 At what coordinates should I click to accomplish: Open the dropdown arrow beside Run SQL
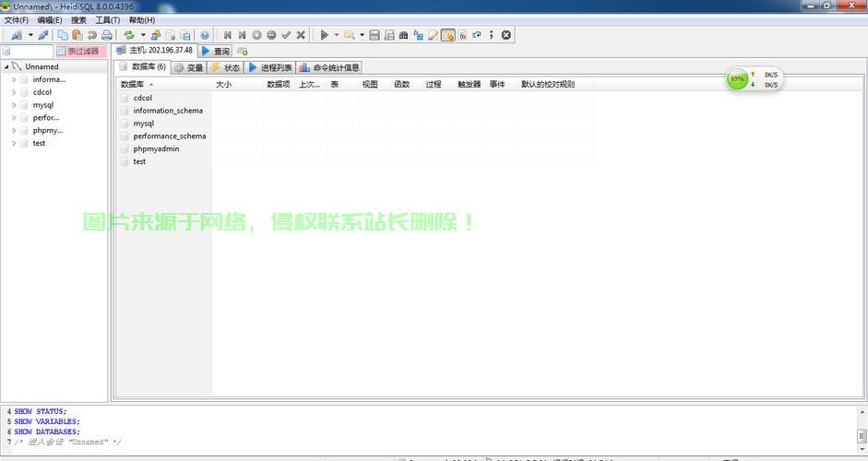tap(336, 35)
